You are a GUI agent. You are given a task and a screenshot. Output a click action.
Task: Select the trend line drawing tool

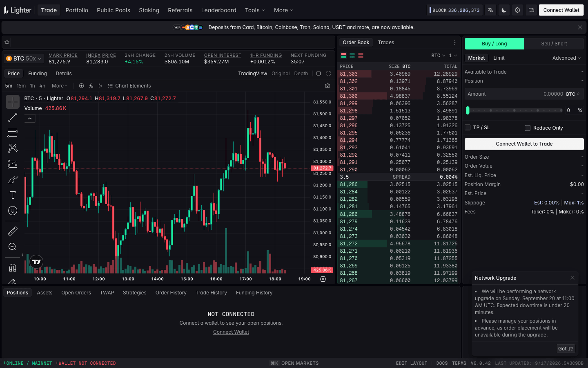[x=13, y=117]
